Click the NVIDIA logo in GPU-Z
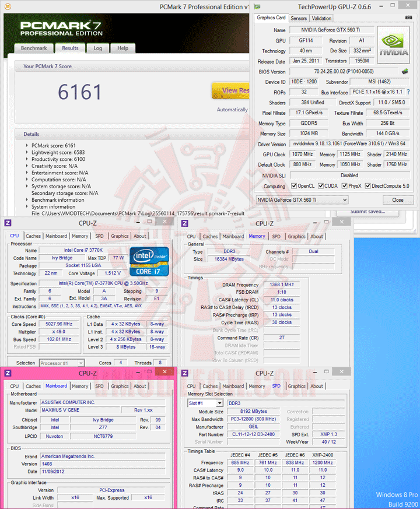420x509 pixels. (x=393, y=45)
